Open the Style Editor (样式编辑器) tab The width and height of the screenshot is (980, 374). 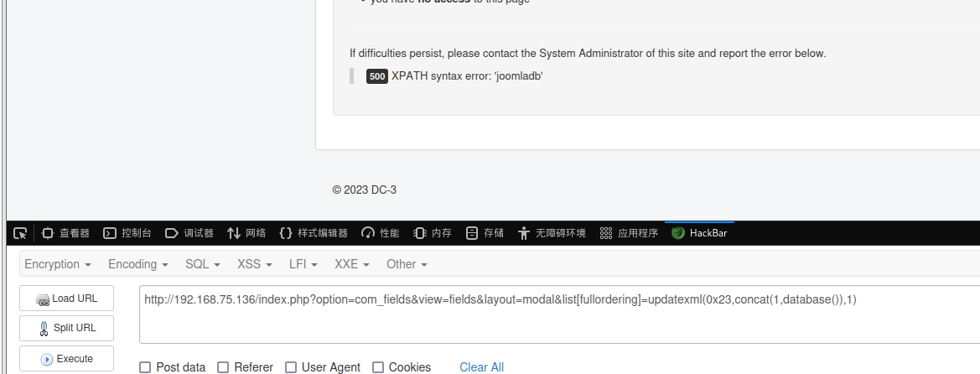tap(314, 233)
